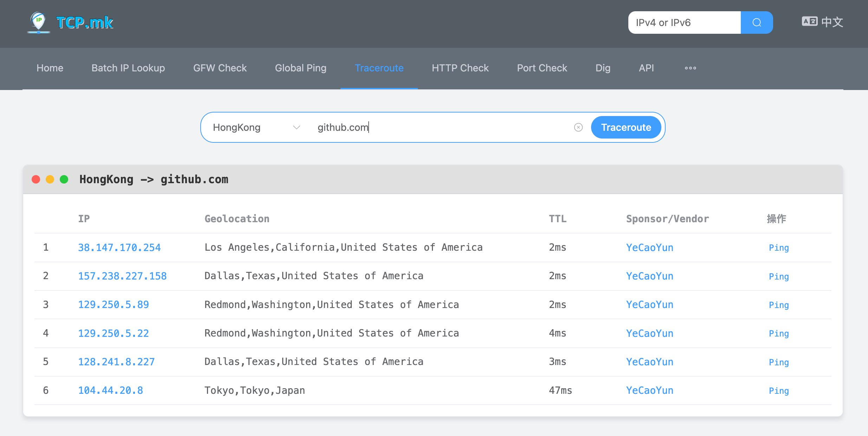Screen dimensions: 868x436
Task: Open YeCaoYun sponsor in hop 4 row
Action: pos(650,333)
